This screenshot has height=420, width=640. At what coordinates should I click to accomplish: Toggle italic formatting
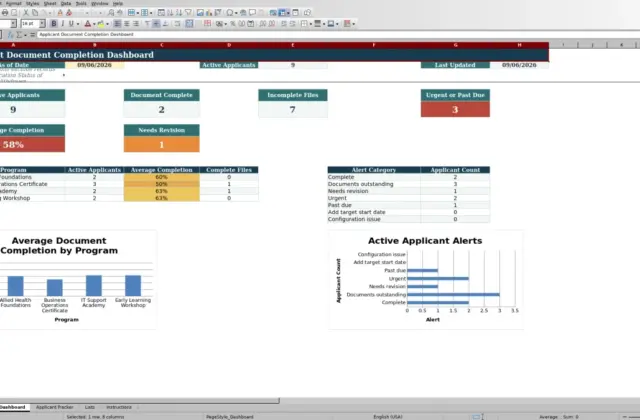(62, 24)
